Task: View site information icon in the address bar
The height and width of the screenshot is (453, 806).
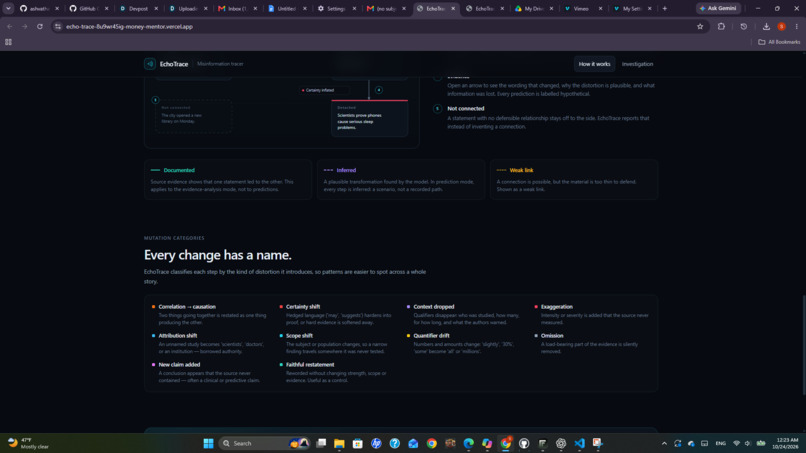Action: coord(58,26)
